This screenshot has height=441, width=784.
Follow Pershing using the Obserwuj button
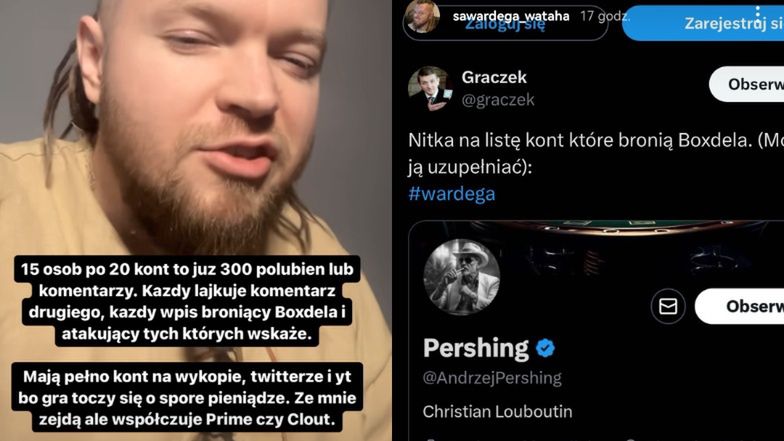click(740, 306)
